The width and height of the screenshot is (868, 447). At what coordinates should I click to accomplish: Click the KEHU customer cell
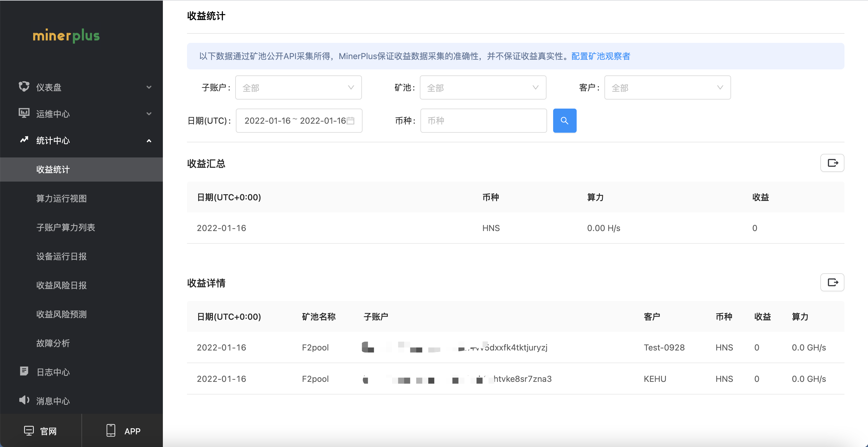click(655, 379)
